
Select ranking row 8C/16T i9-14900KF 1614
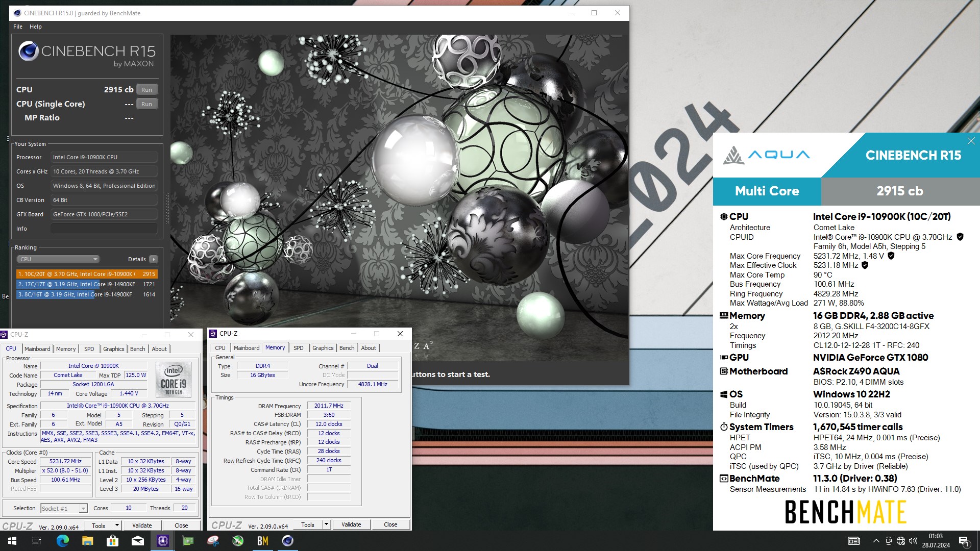87,294
